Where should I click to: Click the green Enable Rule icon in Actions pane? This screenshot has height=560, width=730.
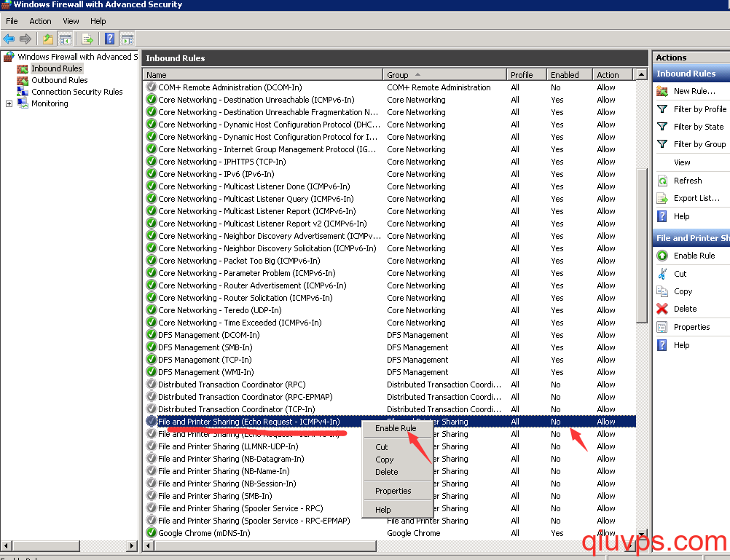pos(662,256)
